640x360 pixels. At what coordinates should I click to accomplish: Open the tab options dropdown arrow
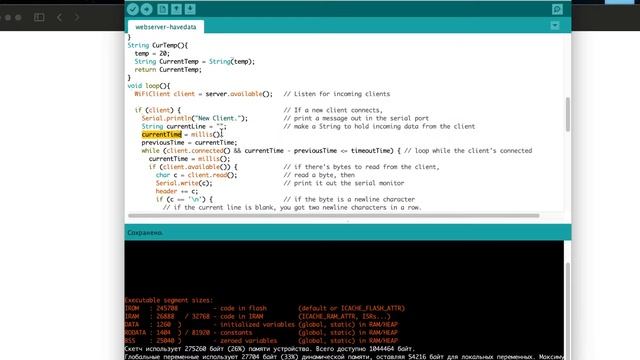[x=555, y=26]
